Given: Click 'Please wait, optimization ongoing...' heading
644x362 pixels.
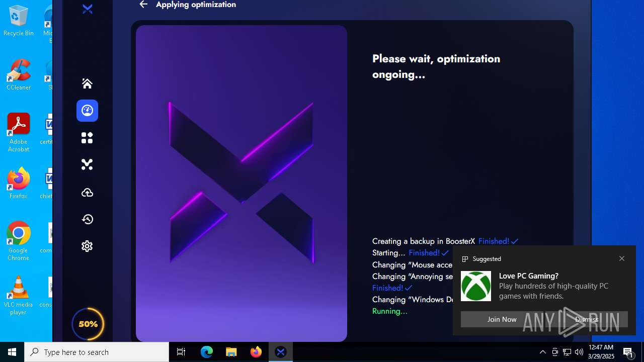Looking at the screenshot, I should (x=436, y=66).
